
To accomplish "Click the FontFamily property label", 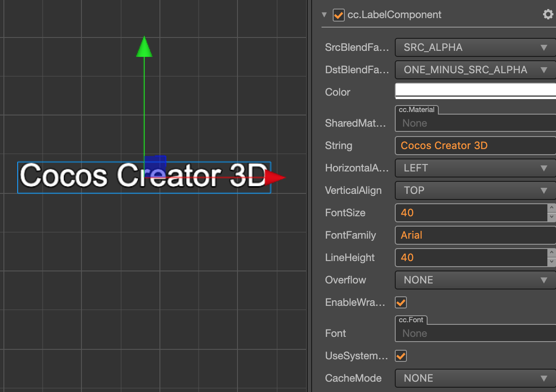I will click(x=350, y=235).
